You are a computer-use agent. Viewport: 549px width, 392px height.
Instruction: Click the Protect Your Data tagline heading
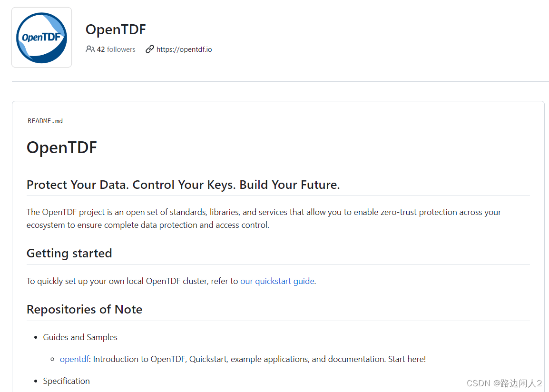(183, 185)
